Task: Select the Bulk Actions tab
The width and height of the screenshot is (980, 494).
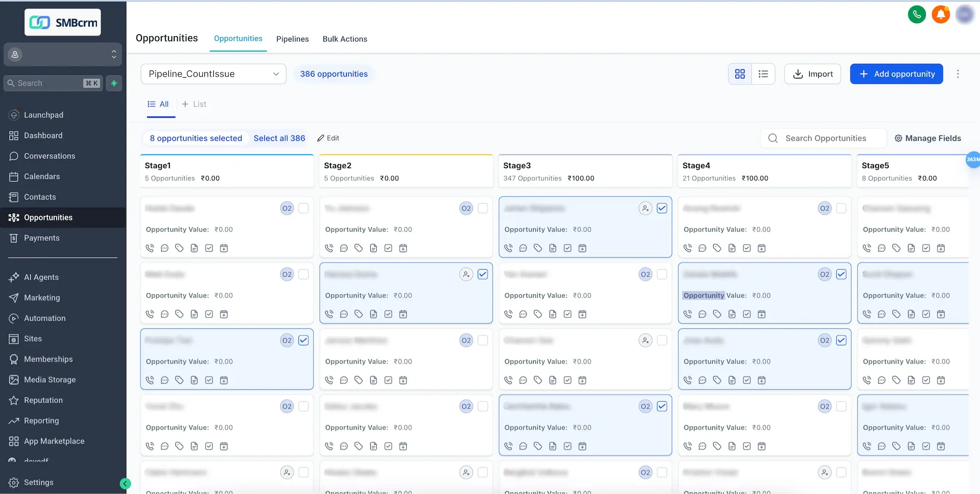Action: 345,39
